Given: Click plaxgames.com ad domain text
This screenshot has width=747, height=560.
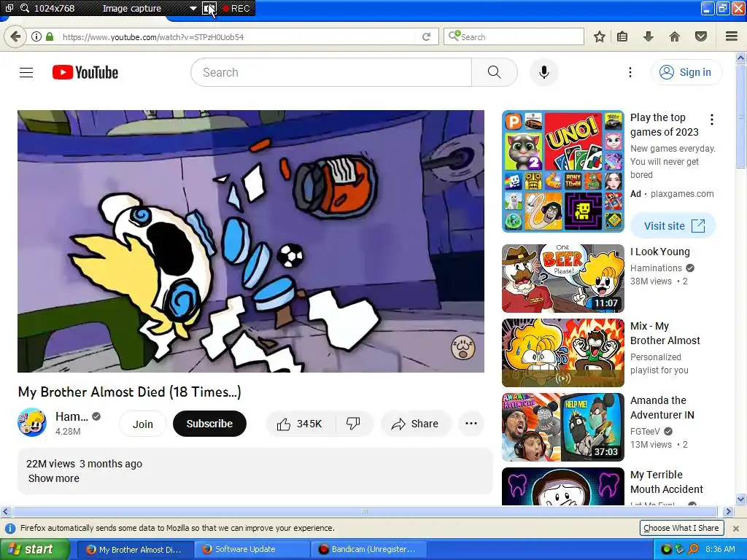Looking at the screenshot, I should click(682, 194).
